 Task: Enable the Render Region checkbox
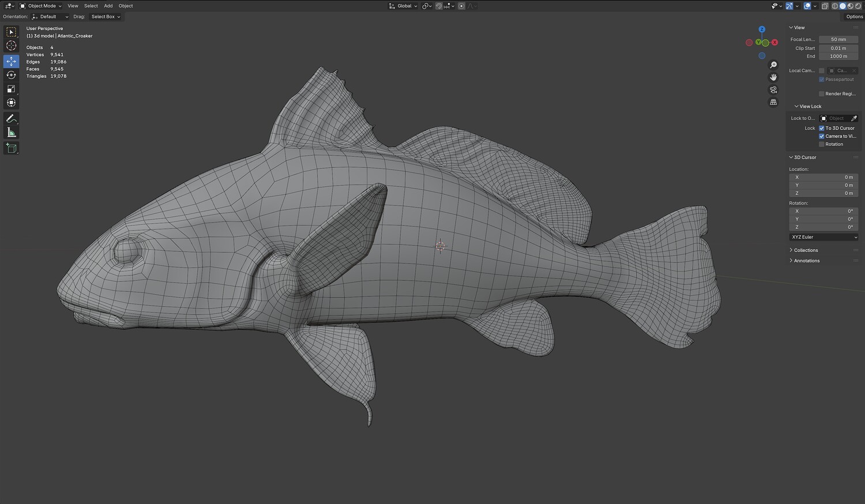(822, 93)
